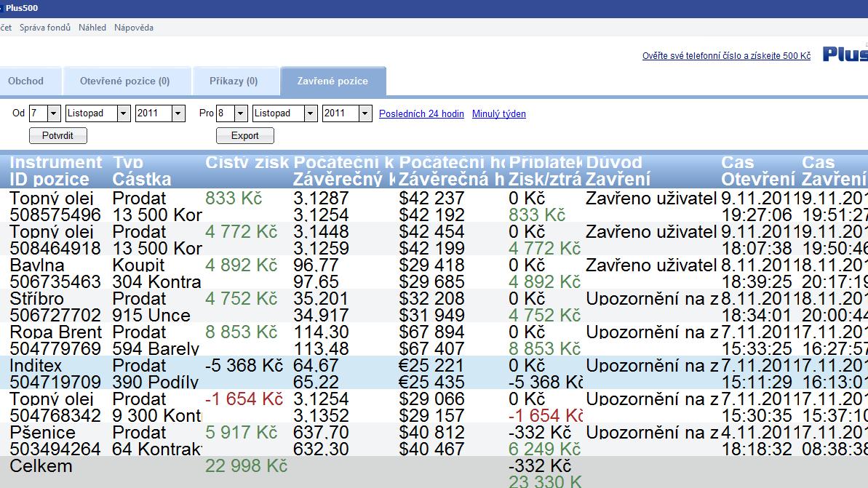The width and height of the screenshot is (868, 488).
Task: Click the Potvrdit button
Action: tap(58, 135)
